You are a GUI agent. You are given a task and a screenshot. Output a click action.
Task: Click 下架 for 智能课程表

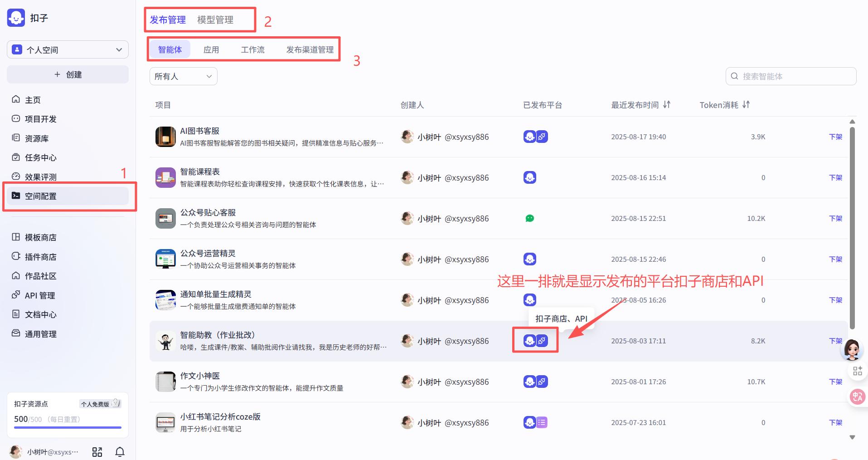tap(835, 177)
